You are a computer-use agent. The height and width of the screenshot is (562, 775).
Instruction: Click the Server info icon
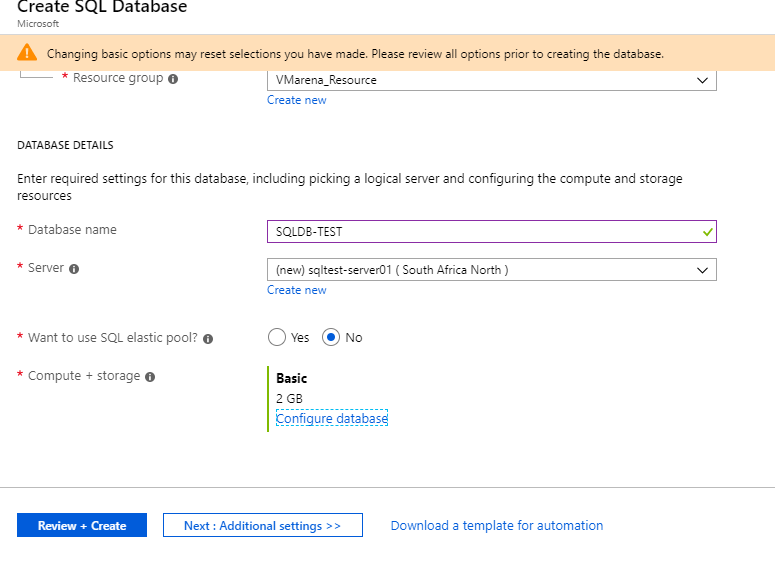coord(74,269)
